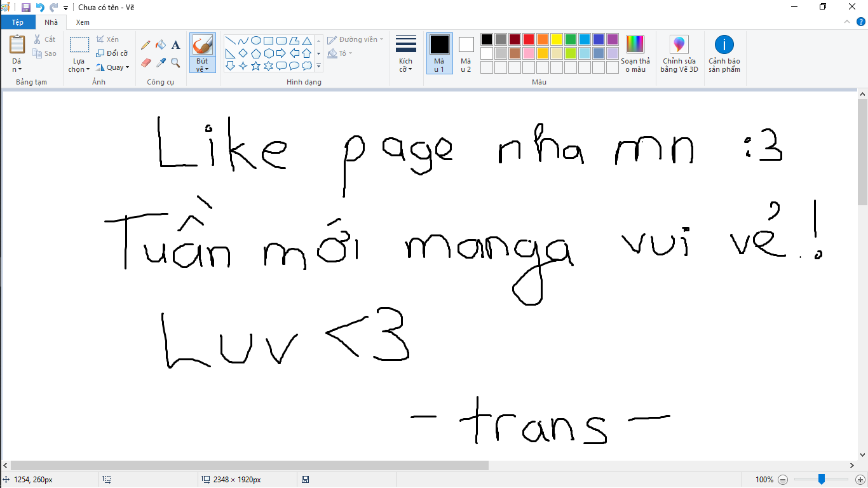Switch to the Xem tab
The image size is (868, 488).
point(83,22)
